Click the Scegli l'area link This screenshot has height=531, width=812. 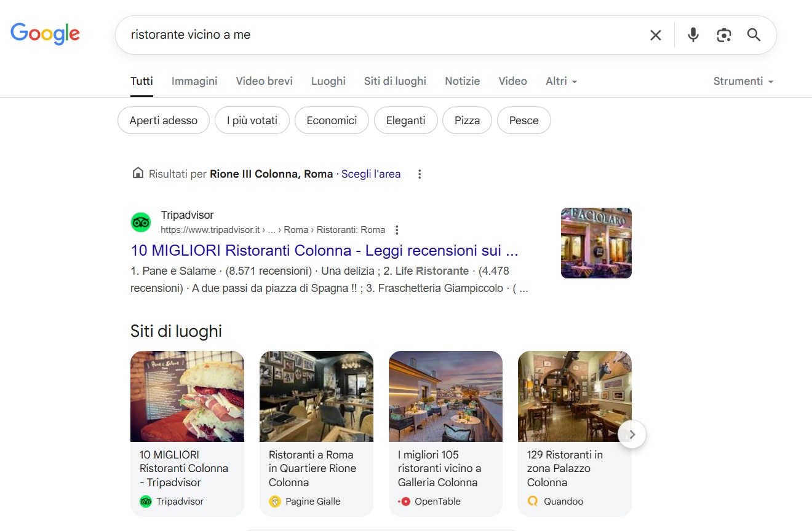(x=371, y=174)
